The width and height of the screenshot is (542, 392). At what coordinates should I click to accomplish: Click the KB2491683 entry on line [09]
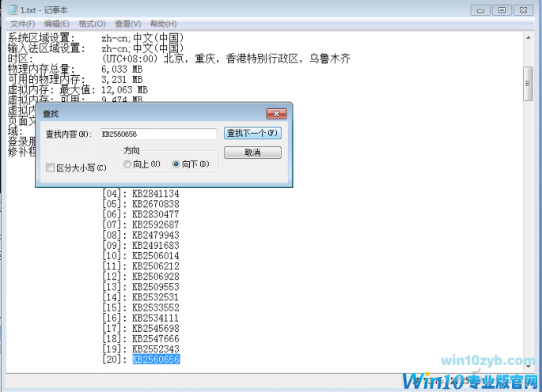156,245
